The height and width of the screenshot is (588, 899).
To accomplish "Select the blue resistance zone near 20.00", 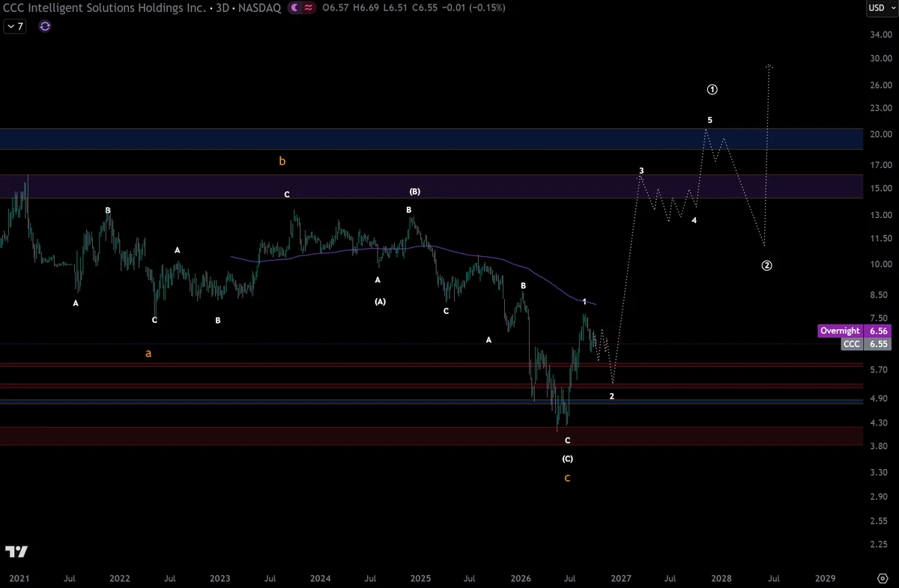I will [431, 139].
